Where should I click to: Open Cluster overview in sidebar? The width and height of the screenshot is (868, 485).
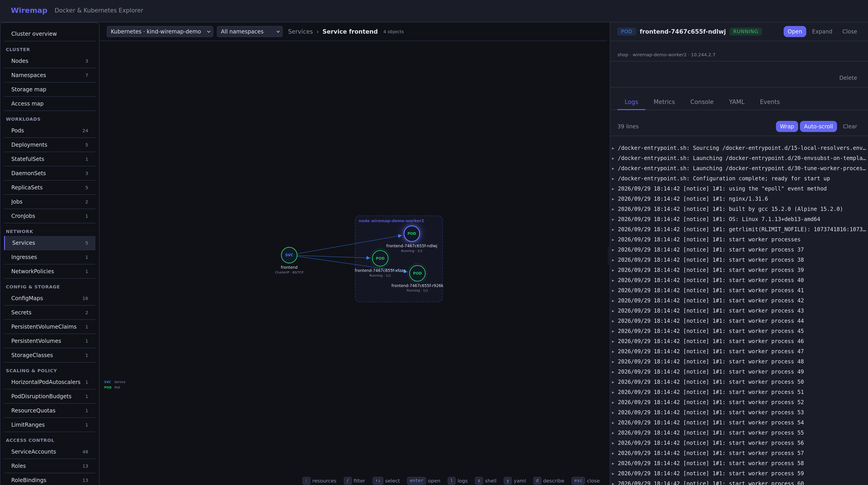pyautogui.click(x=50, y=34)
